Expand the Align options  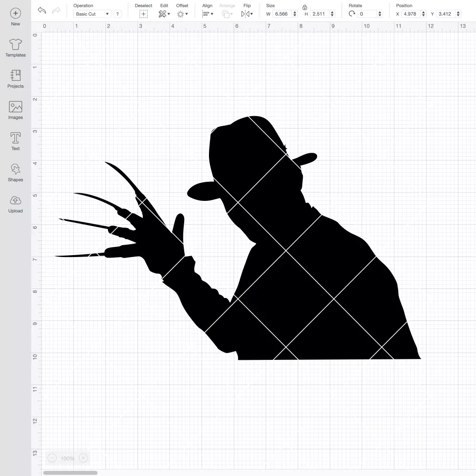tap(208, 14)
